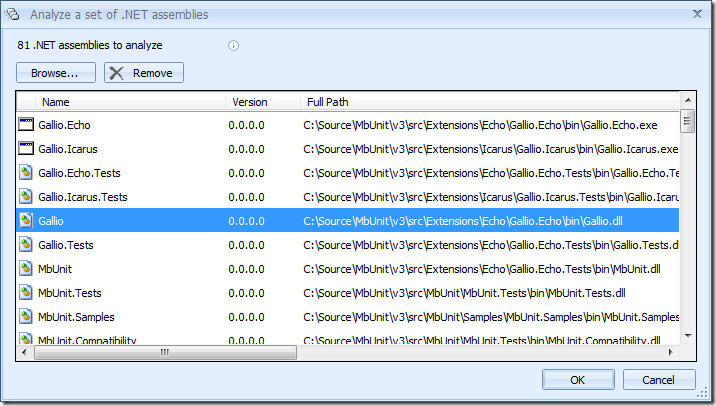Select the MbUnit.Compatibility row name

pyautogui.click(x=87, y=340)
